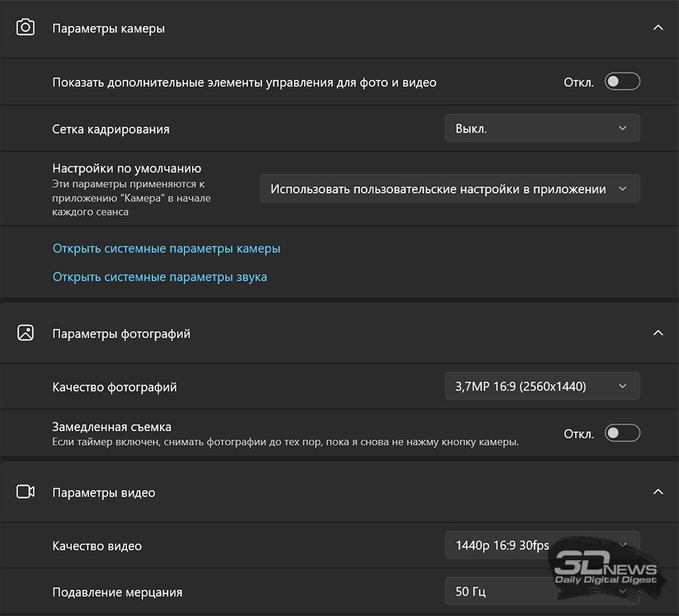Turn on the Замедленная съемка switch

622,433
